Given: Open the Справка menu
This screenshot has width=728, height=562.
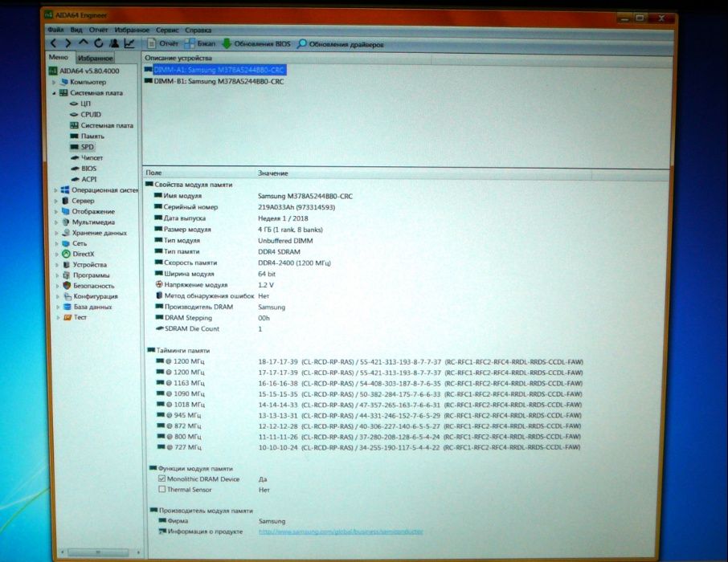Looking at the screenshot, I should [x=198, y=31].
